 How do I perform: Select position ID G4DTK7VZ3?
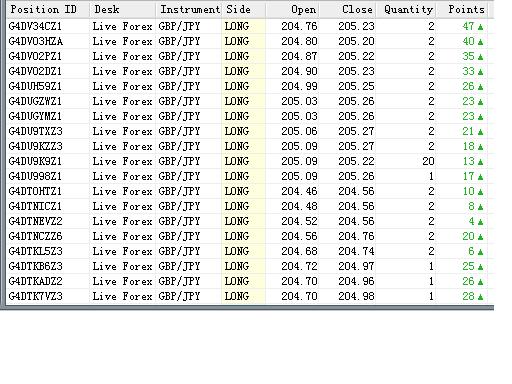click(35, 296)
